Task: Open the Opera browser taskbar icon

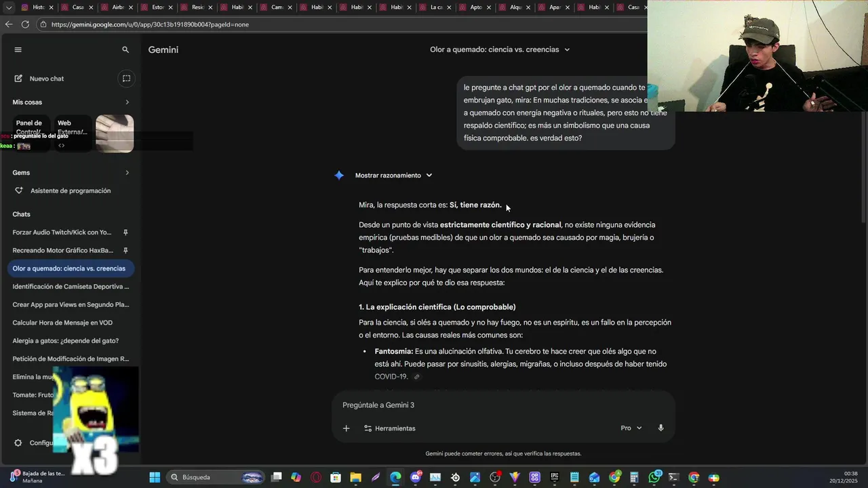Action: tap(315, 477)
